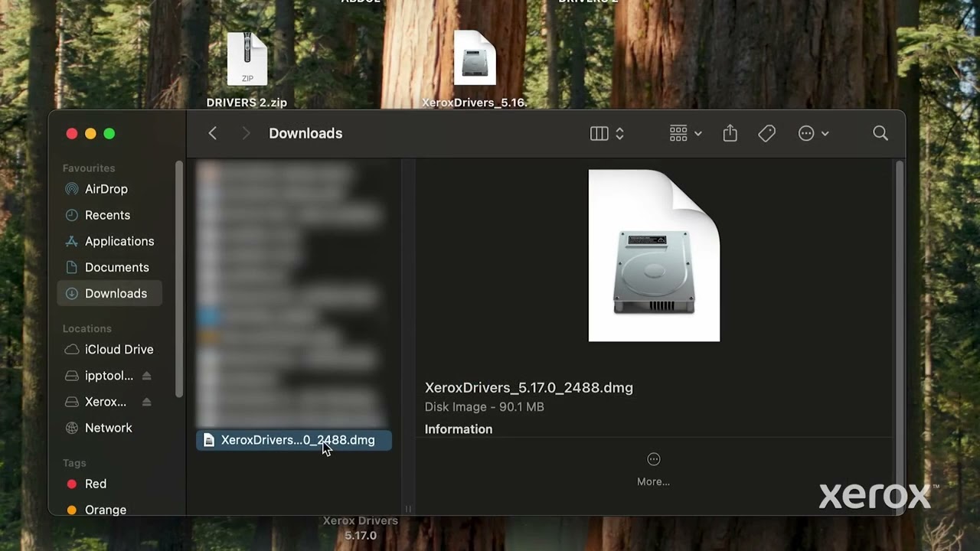The height and width of the screenshot is (551, 980).
Task: Click the AirDrop icon in the sidebar
Action: 72,189
